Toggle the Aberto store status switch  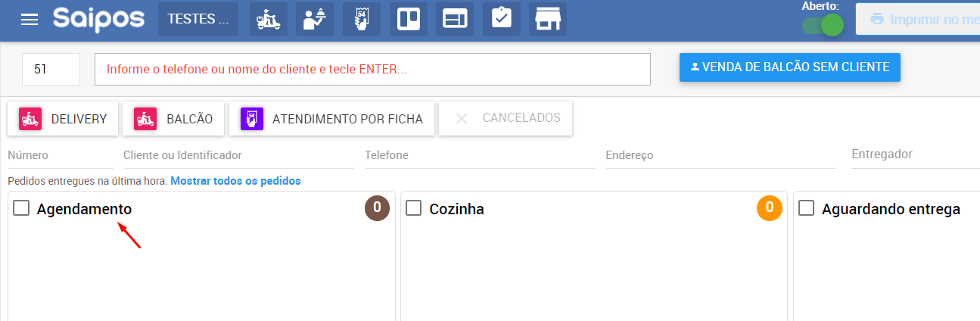[823, 25]
